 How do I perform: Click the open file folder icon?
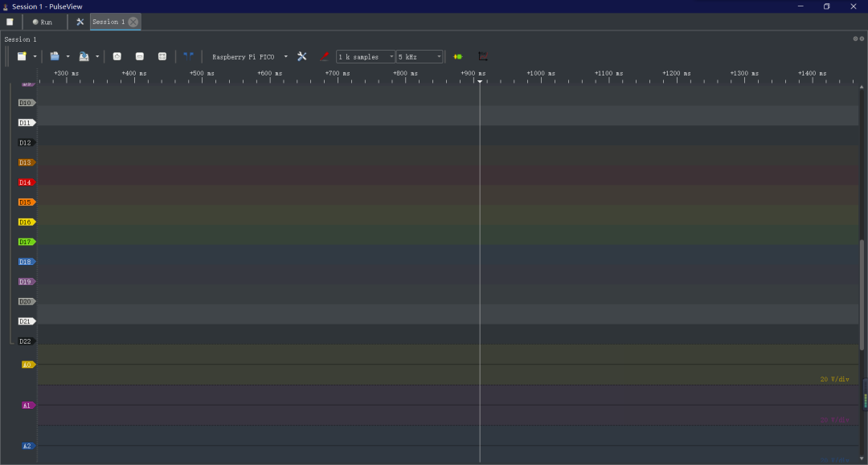coord(55,56)
